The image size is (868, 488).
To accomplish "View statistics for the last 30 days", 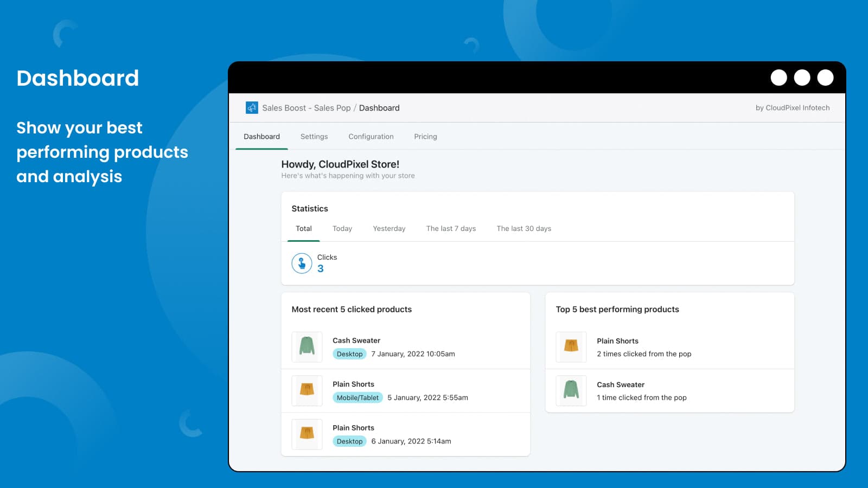I will click(x=524, y=229).
